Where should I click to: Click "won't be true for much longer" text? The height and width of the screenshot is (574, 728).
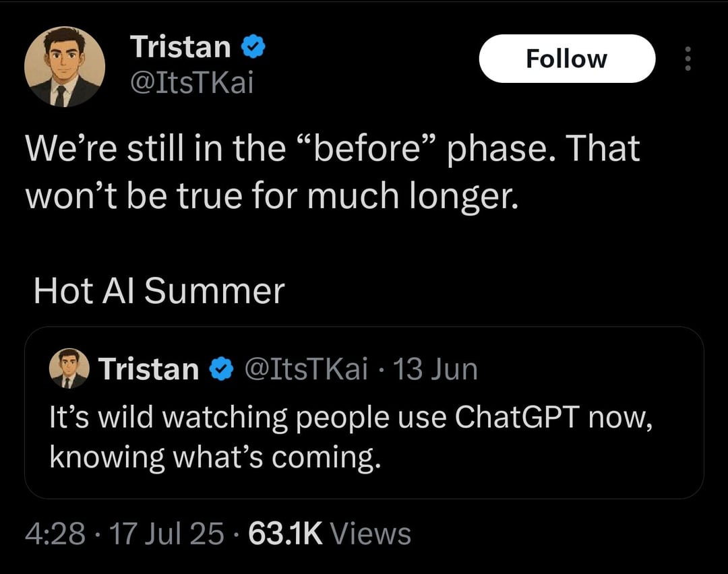272,196
